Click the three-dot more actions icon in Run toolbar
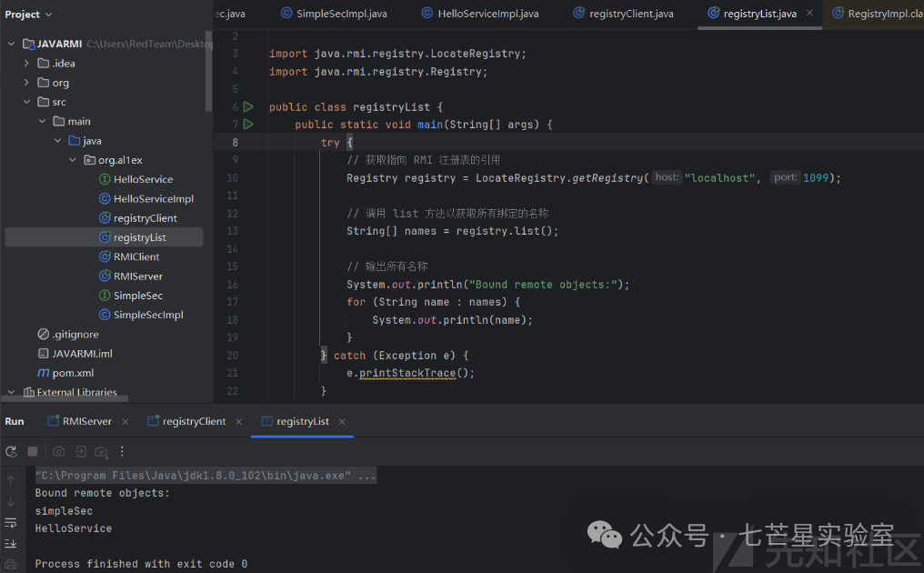The height and width of the screenshot is (573, 924). coord(122,451)
